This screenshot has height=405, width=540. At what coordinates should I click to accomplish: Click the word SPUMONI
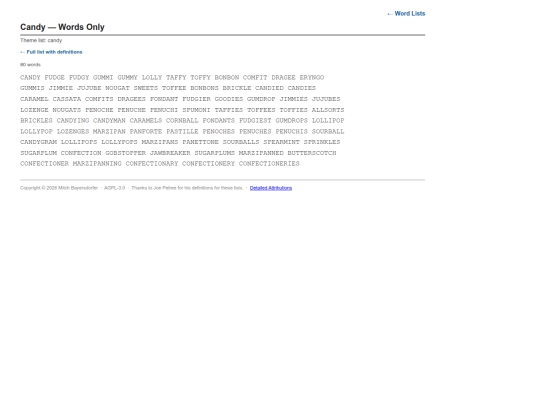tap(196, 110)
